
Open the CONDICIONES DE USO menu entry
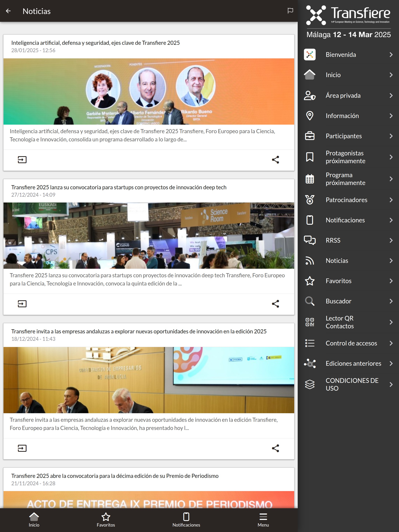(348, 384)
